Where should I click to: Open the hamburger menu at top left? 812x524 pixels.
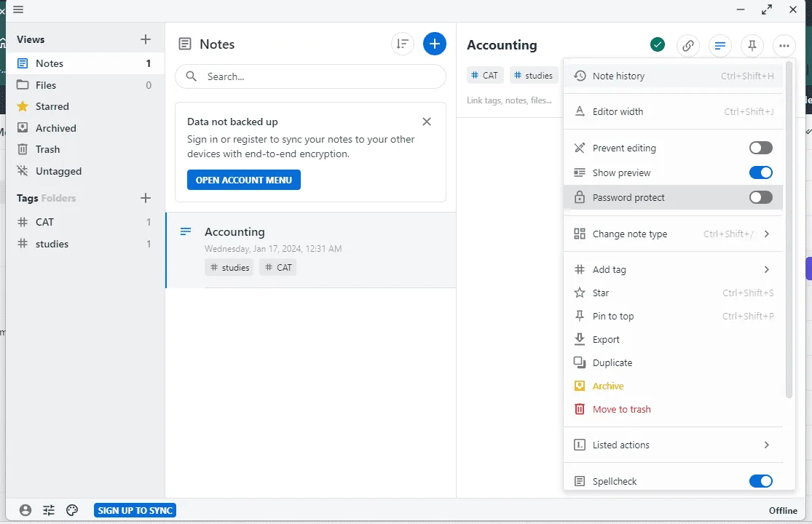tap(18, 10)
